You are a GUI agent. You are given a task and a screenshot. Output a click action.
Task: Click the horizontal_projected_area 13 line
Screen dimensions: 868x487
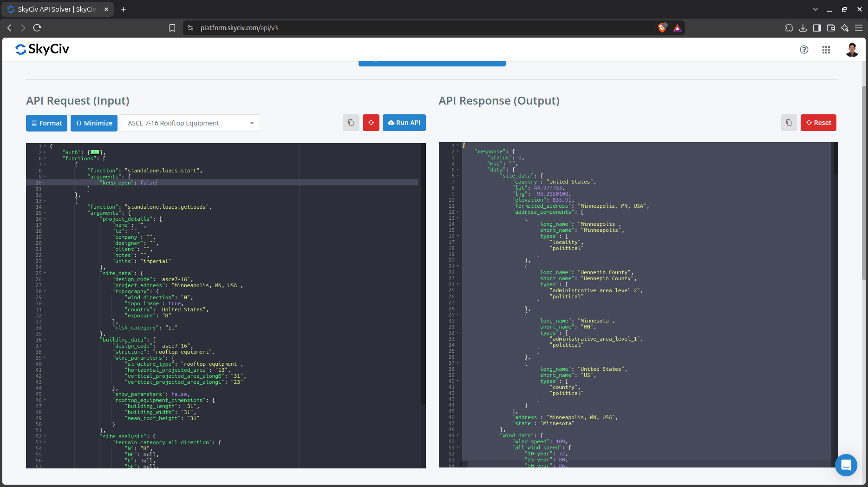[177, 370]
